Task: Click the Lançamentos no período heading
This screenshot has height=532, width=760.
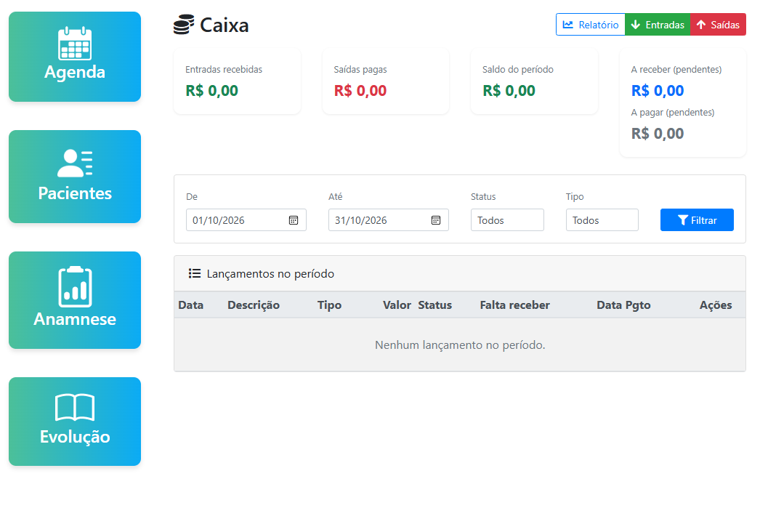Action: coord(270,273)
